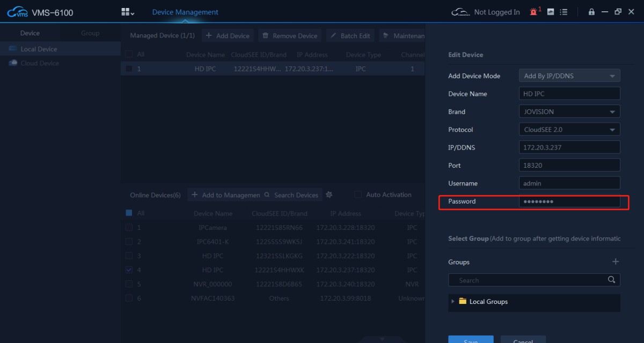Image resolution: width=644 pixels, height=343 pixels.
Task: Click into the Password input field
Action: 569,202
